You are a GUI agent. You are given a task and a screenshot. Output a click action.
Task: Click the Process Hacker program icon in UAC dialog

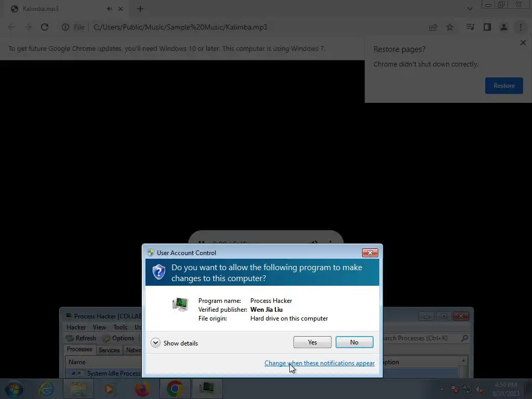click(180, 304)
